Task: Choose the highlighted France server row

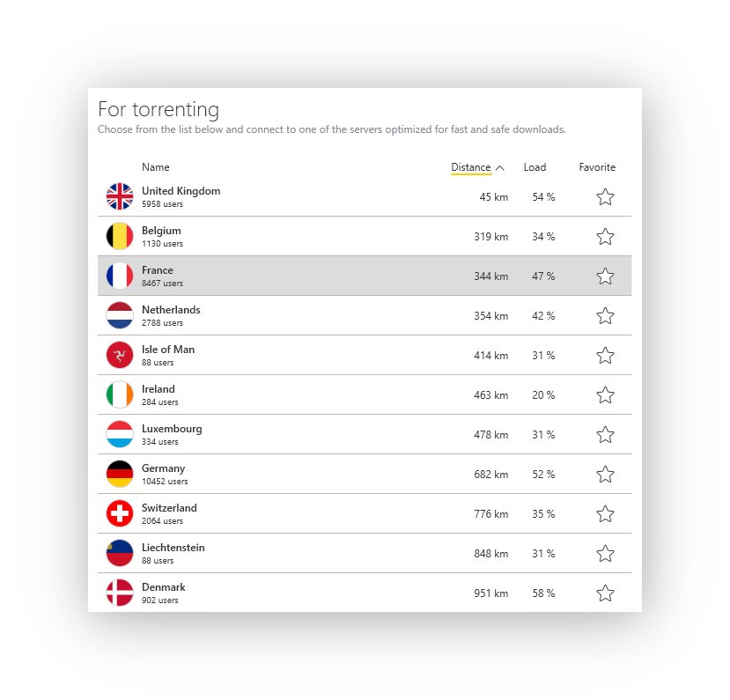Action: [x=365, y=276]
